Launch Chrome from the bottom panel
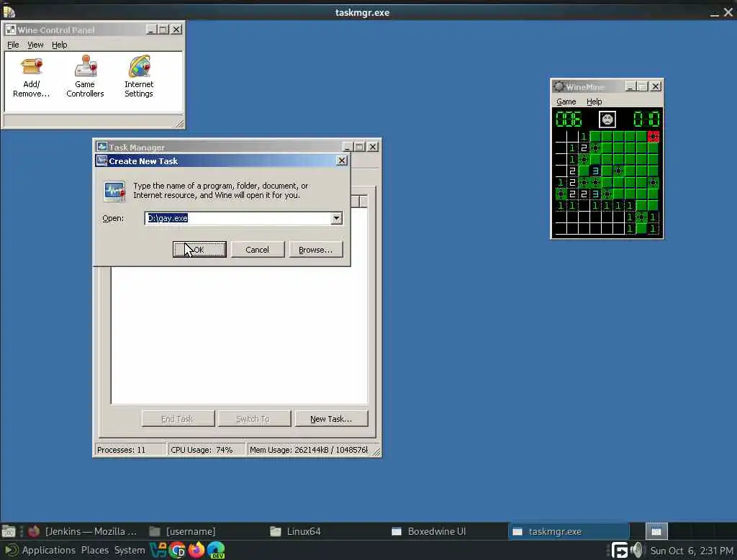Image resolution: width=737 pixels, height=560 pixels. pos(178,550)
